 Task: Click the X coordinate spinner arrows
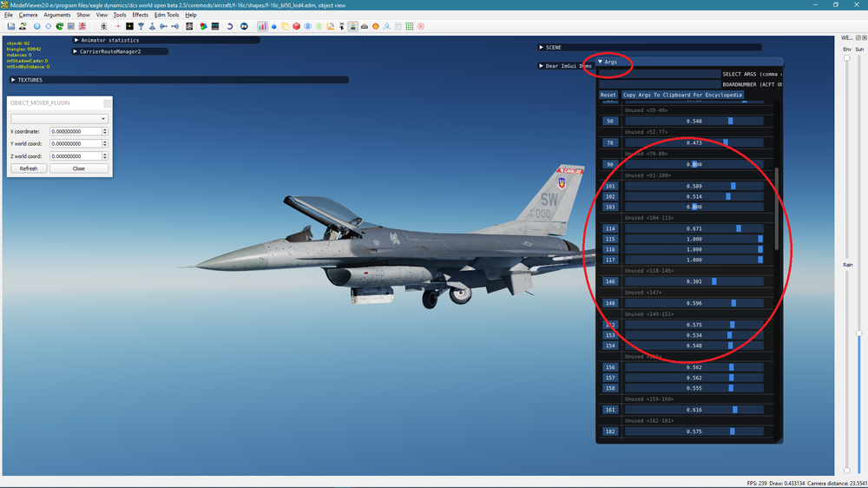105,131
